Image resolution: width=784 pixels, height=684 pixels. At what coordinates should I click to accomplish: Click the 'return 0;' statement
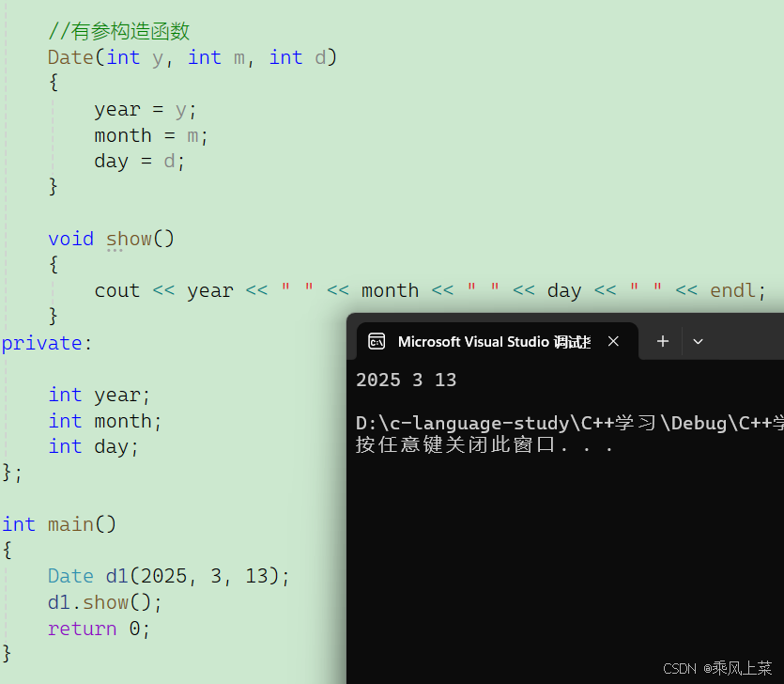[99, 629]
